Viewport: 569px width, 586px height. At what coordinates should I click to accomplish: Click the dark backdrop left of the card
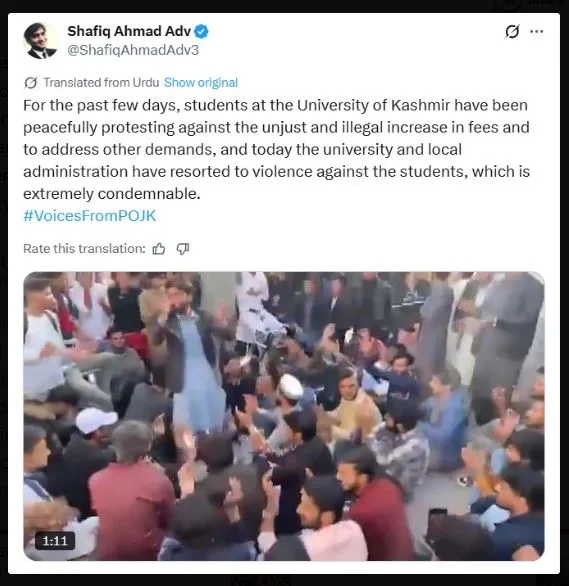pyautogui.click(x=4, y=293)
